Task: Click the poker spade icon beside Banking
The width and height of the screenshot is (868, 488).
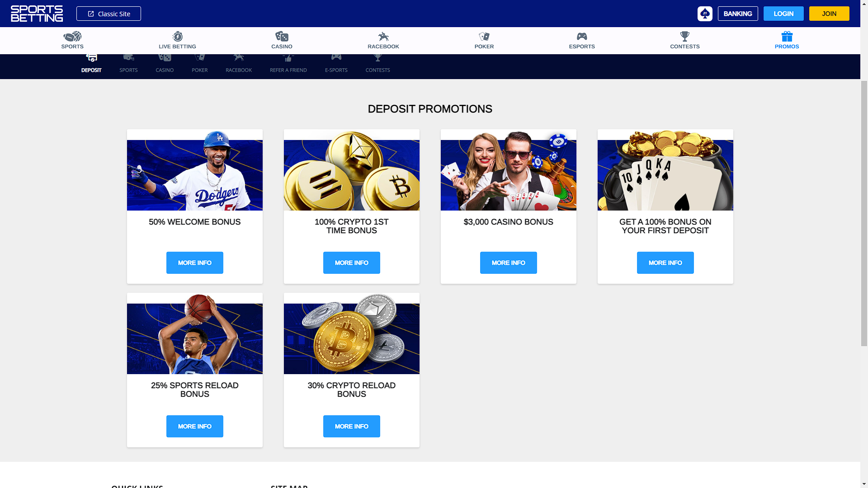Action: [x=705, y=14]
